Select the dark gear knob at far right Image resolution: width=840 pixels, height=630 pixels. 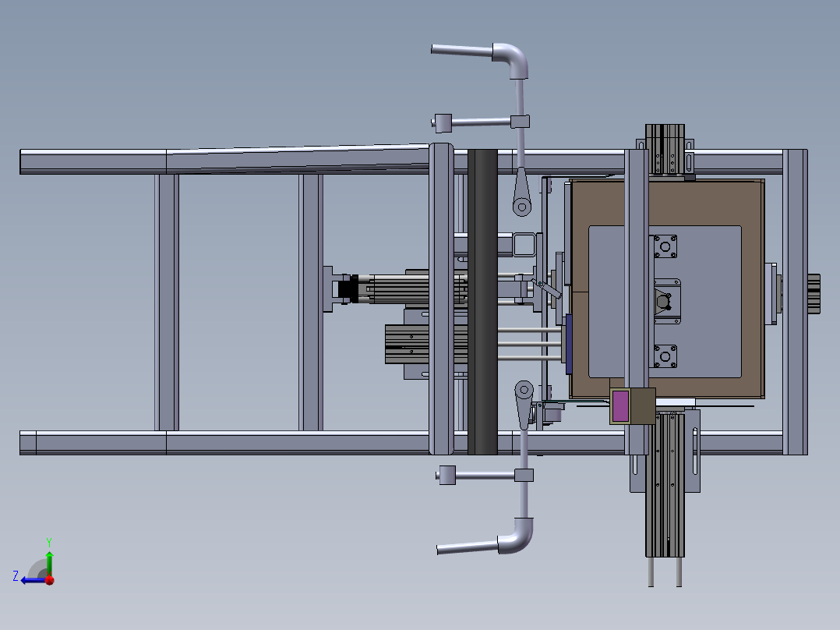(x=814, y=294)
